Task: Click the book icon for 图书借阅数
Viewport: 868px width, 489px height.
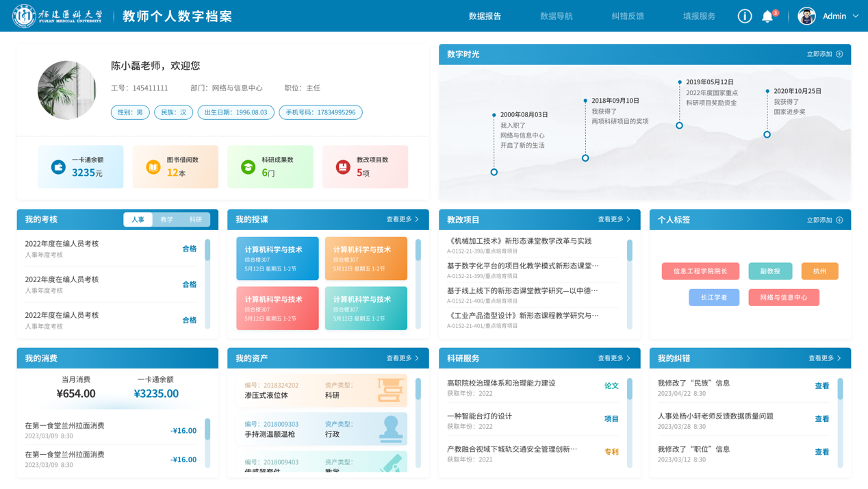Action: 153,167
